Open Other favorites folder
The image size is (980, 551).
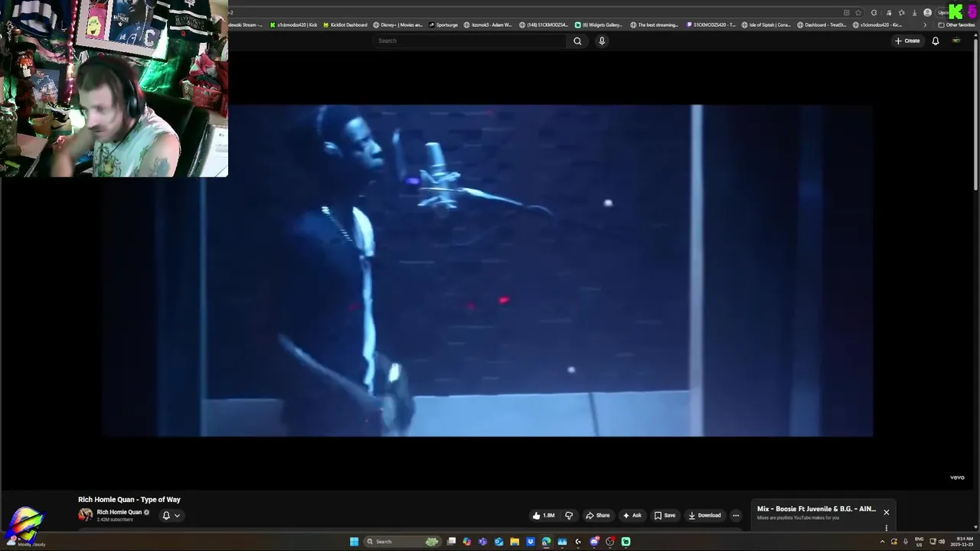point(956,24)
